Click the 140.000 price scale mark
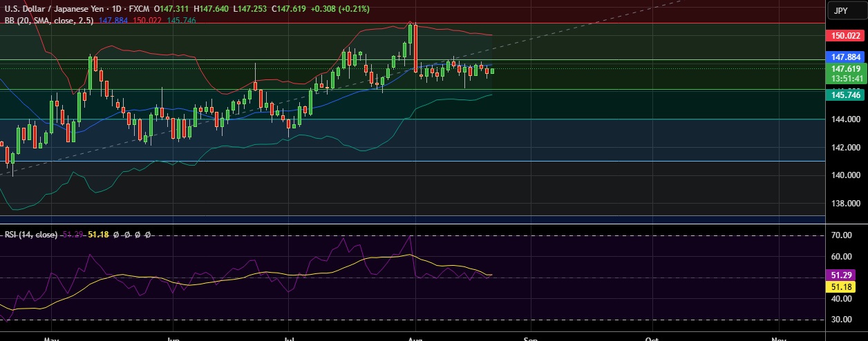Screen dimensions: 868x341 point(846,175)
